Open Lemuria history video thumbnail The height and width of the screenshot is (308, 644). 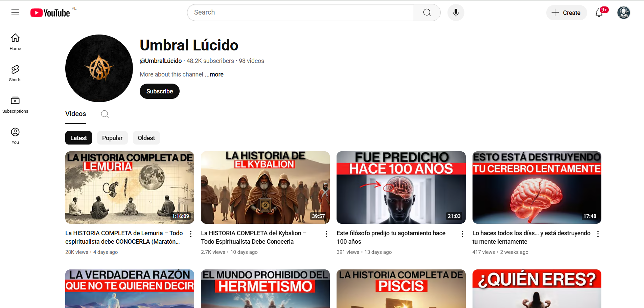tap(130, 188)
